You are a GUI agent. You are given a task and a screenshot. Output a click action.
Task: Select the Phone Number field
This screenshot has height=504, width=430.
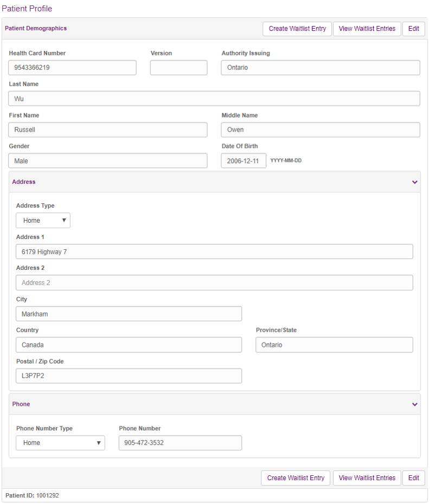tap(180, 443)
